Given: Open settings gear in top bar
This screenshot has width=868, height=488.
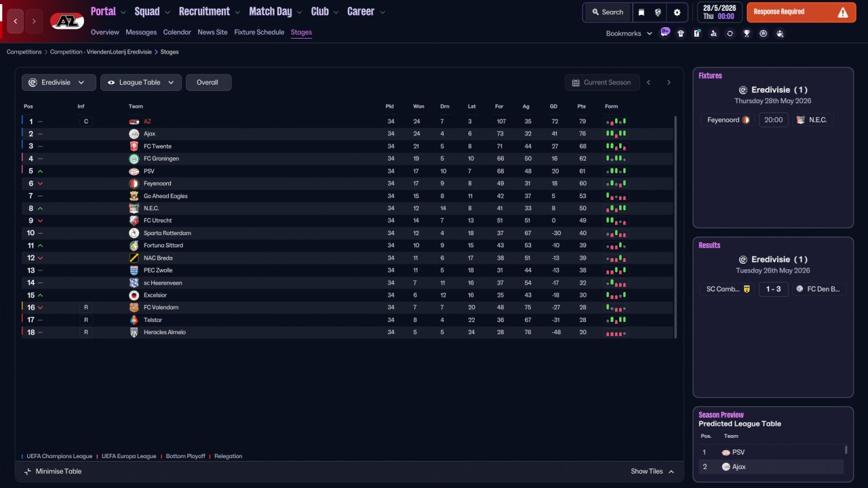Looking at the screenshot, I should [x=677, y=12].
